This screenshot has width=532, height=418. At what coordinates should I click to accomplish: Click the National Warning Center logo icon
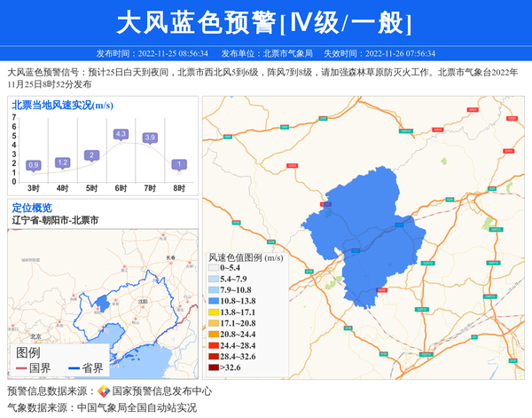click(x=103, y=391)
